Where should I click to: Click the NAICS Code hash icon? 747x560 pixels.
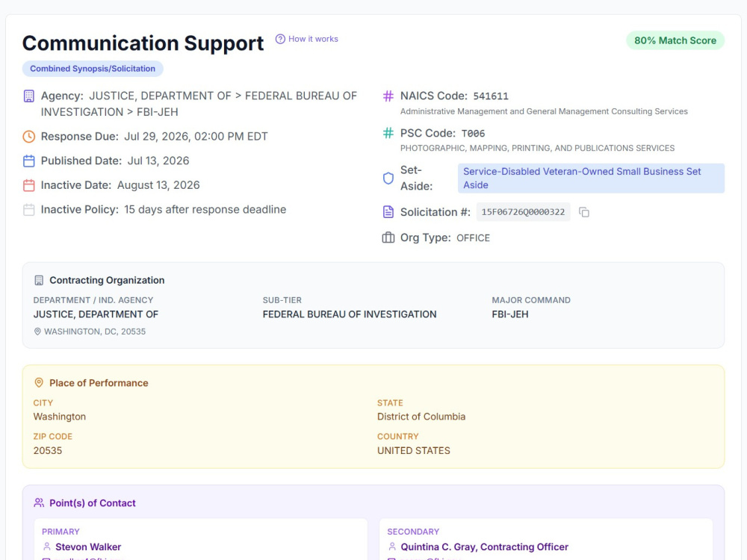[388, 96]
